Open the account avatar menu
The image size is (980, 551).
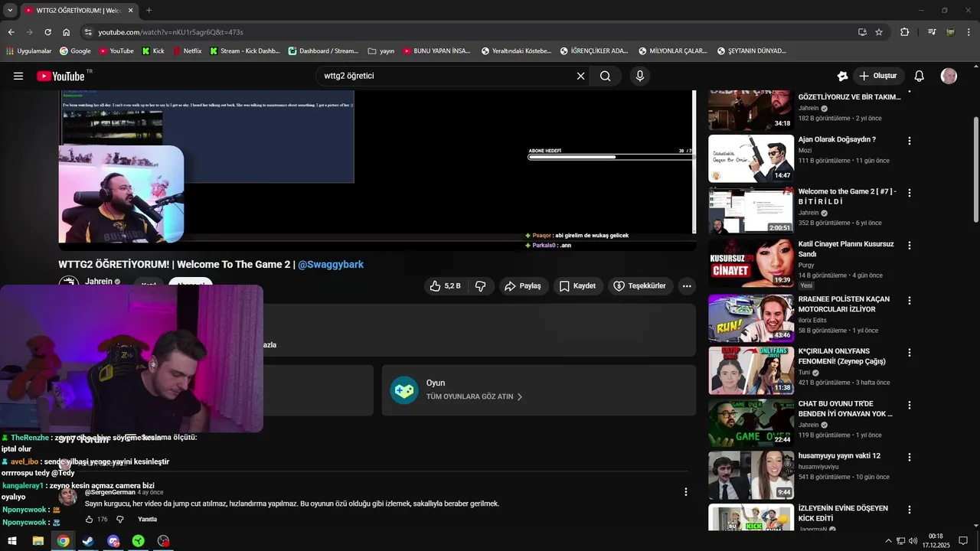pyautogui.click(x=949, y=76)
